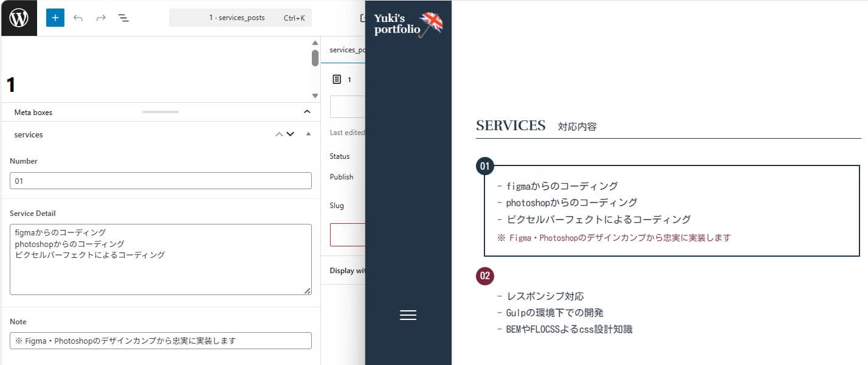868x365 pixels.
Task: Click the Union Jack umbrella image
Action: click(431, 24)
